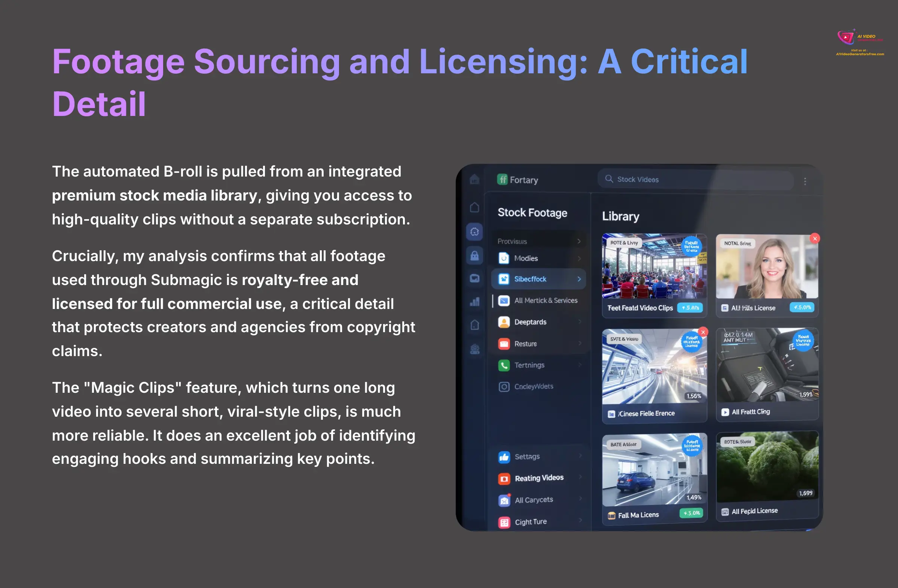898x588 pixels.
Task: Click the Modies chevron arrow
Action: [x=579, y=258]
